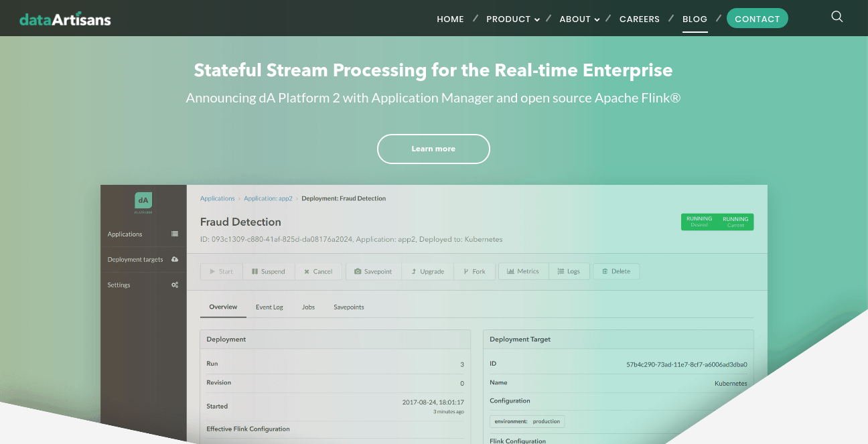Click the Upgrade button
Screen dimensions: 868x444
[428, 271]
